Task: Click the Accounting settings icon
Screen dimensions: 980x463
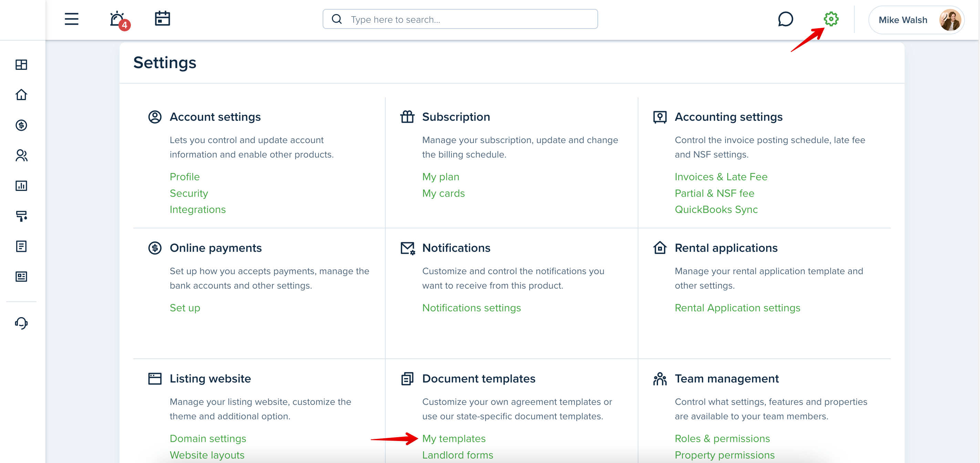Action: (x=660, y=117)
